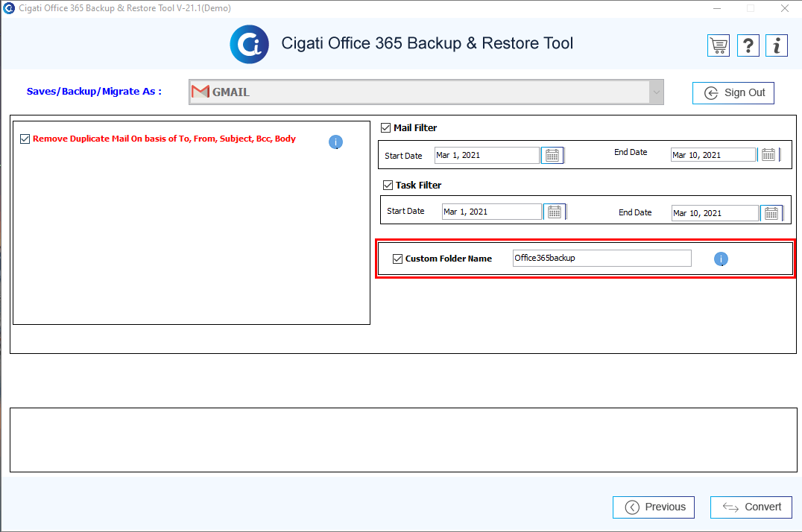Click the Cigati Office 365 Backup title
The width and height of the screenshot is (802, 532).
[x=427, y=43]
